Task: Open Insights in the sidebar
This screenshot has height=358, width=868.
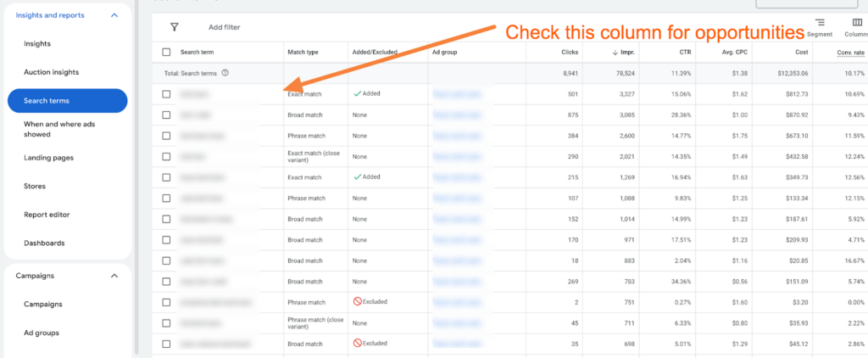Action: point(37,44)
